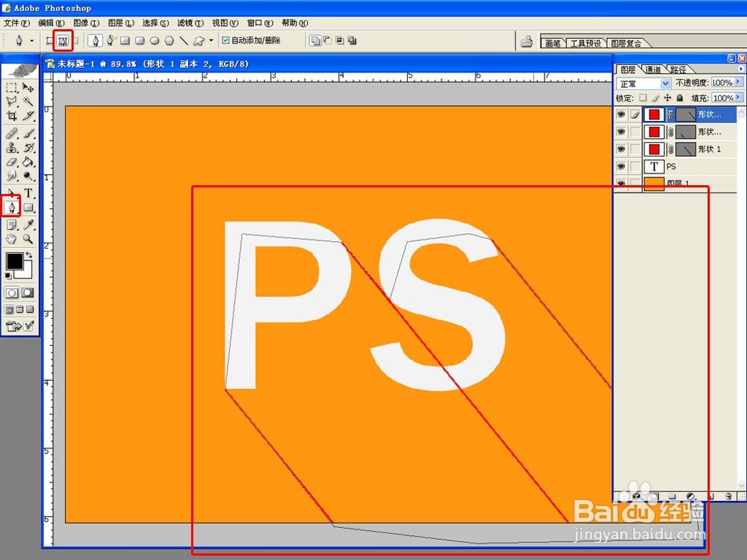Open the 图像 menu
This screenshot has width=747, height=560.
86,23
